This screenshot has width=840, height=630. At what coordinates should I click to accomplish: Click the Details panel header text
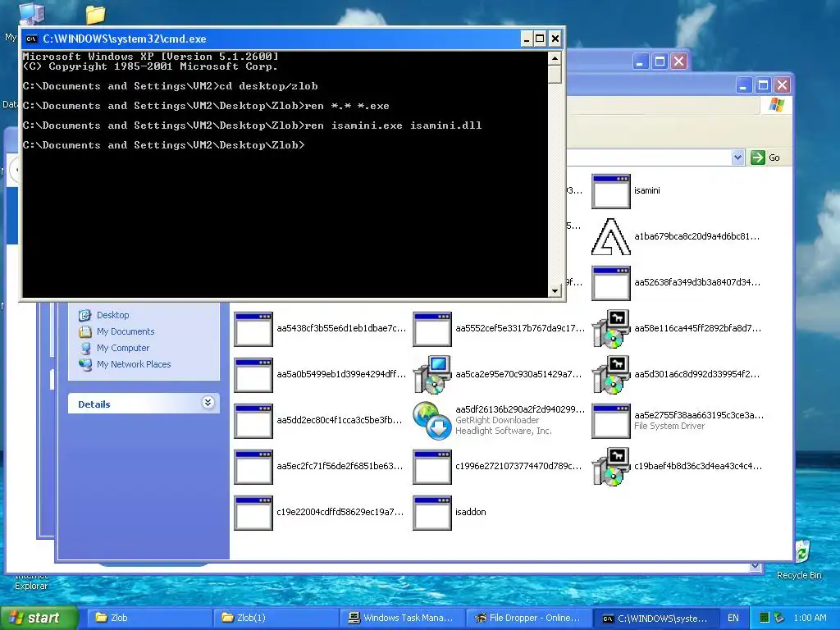[x=94, y=404]
